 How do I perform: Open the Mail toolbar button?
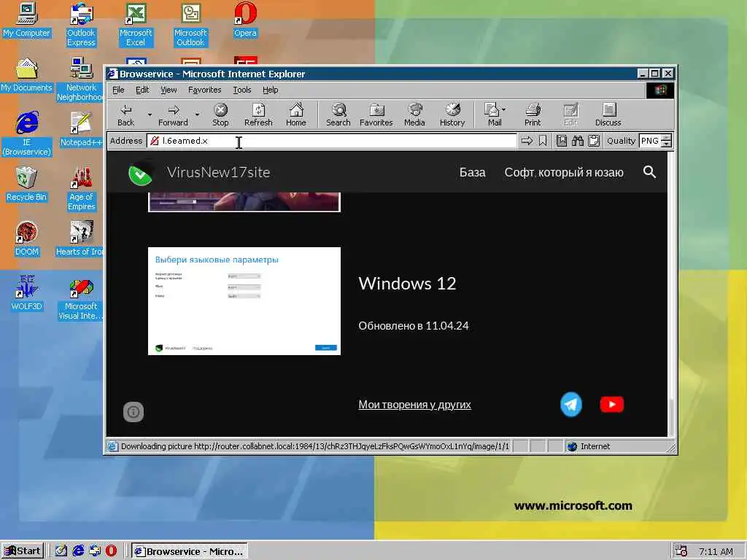point(495,115)
